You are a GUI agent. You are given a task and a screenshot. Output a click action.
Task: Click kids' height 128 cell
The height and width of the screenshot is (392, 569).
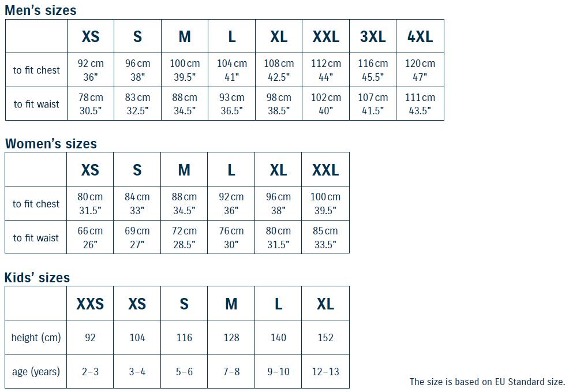[231, 338]
